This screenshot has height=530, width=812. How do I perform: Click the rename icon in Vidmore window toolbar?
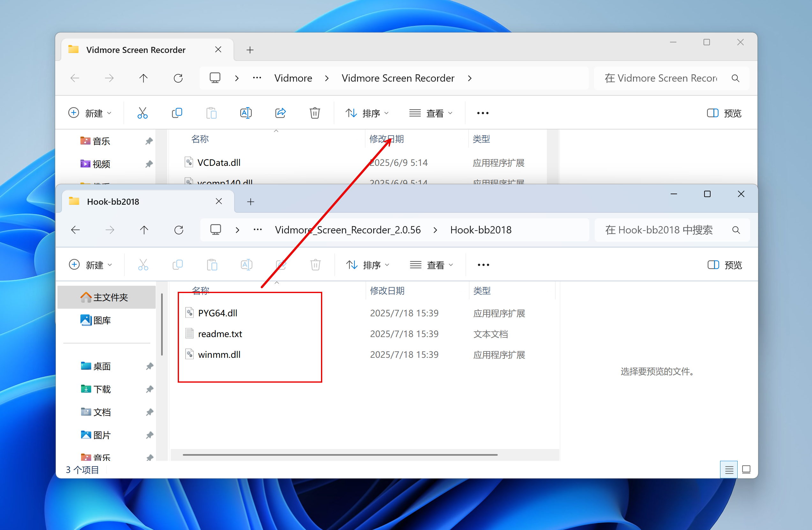(246, 113)
